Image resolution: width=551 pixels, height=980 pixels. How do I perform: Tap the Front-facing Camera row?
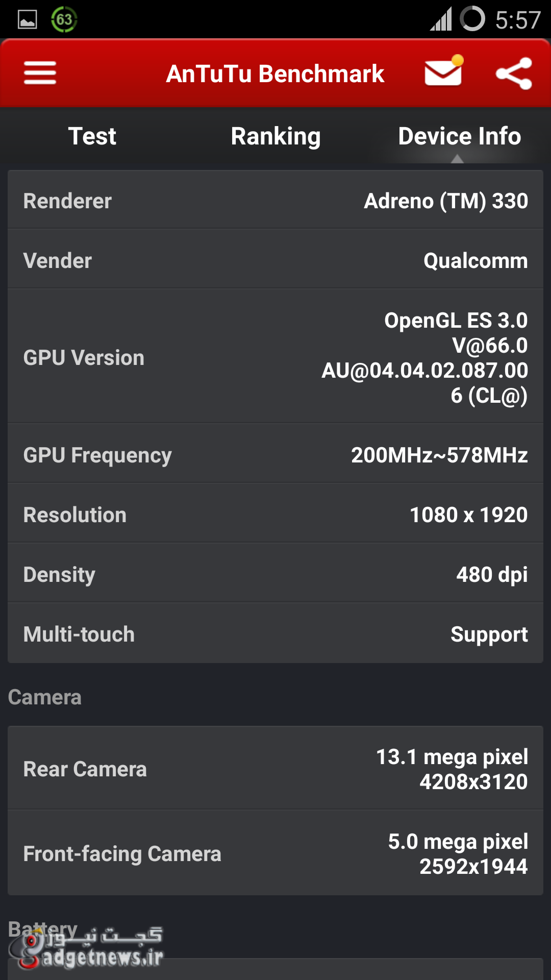click(x=275, y=853)
